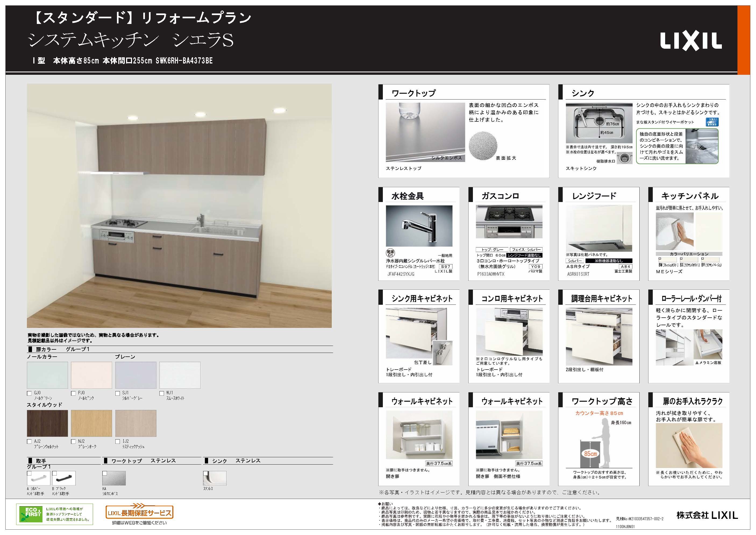
Task: Select the PJ0 ノールピンク color swatch
Action: (91, 375)
